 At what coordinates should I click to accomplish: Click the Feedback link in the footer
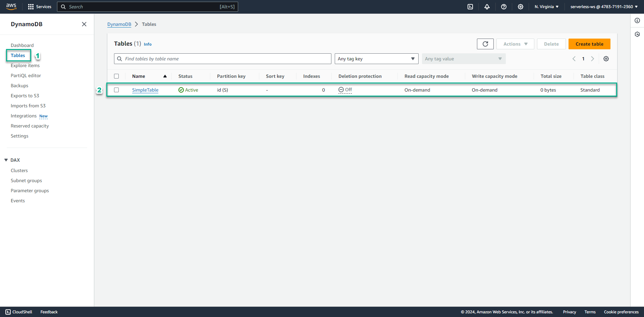click(x=49, y=312)
